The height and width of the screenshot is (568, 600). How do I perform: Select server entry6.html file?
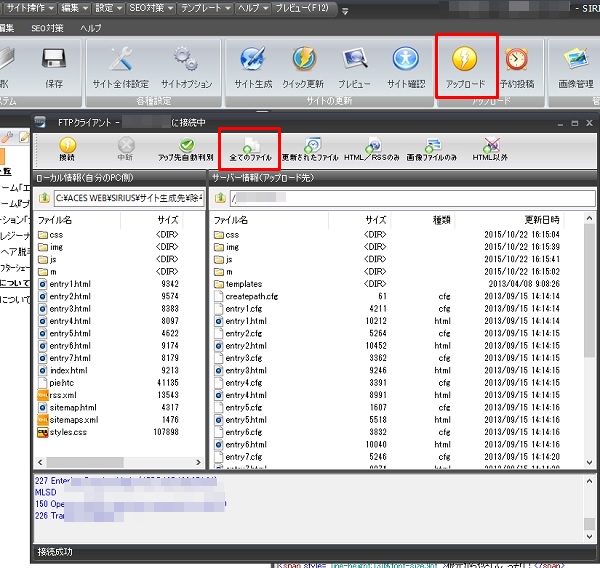click(240, 444)
